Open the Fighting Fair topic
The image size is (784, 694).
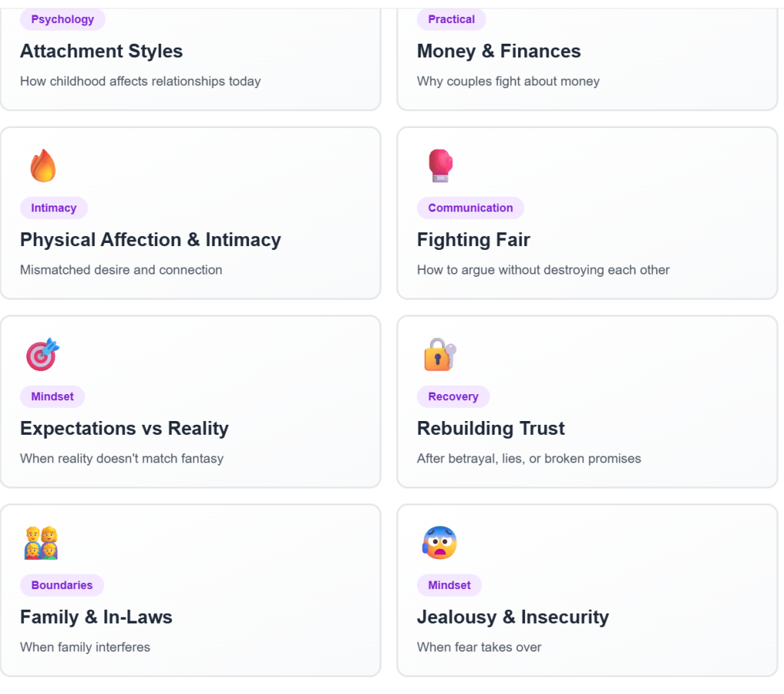tap(474, 240)
